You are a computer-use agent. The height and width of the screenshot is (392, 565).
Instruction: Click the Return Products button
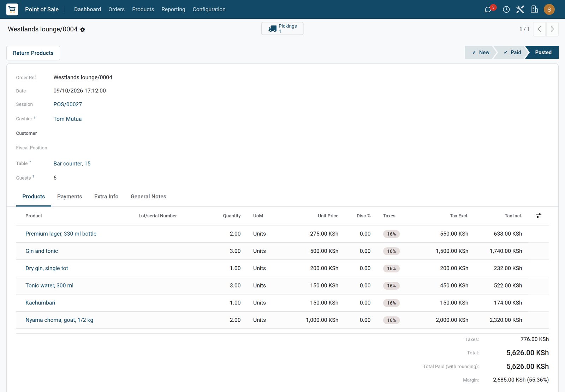(33, 53)
